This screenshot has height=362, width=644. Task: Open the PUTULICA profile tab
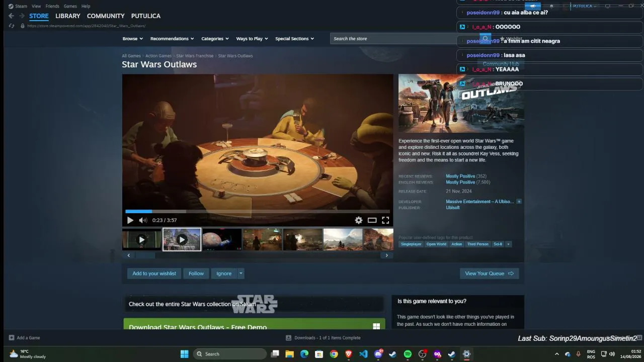146,16
